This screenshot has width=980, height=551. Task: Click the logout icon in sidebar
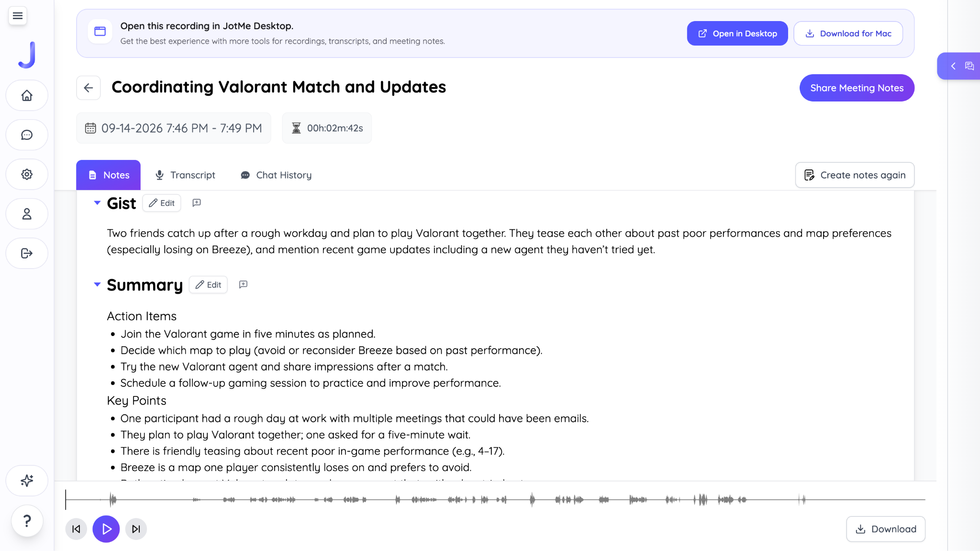coord(27,253)
